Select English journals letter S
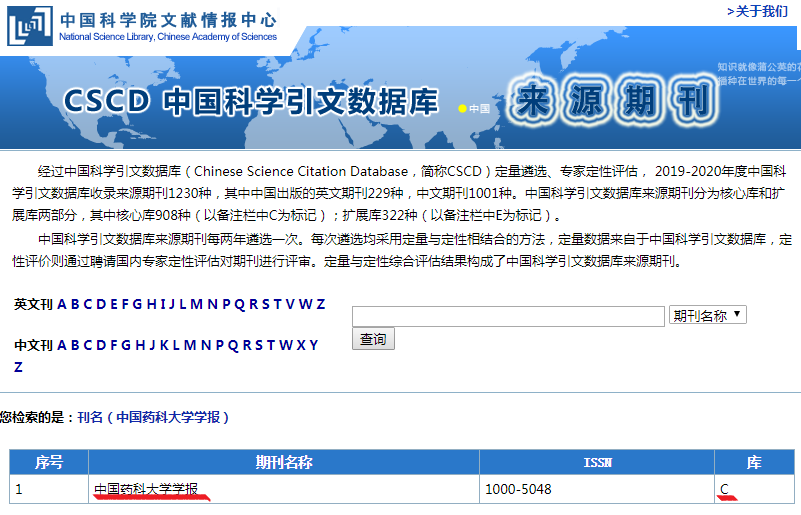This screenshot has height=515, width=801. (x=266, y=305)
